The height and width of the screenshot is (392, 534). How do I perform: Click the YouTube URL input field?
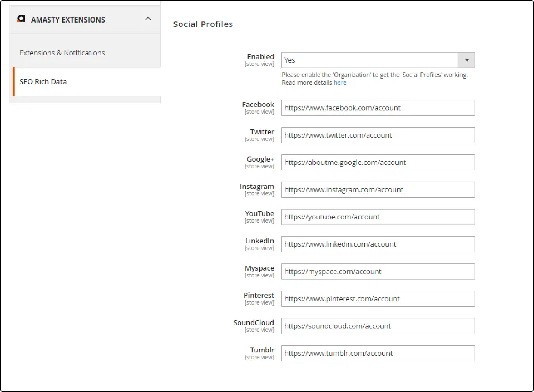[378, 217]
